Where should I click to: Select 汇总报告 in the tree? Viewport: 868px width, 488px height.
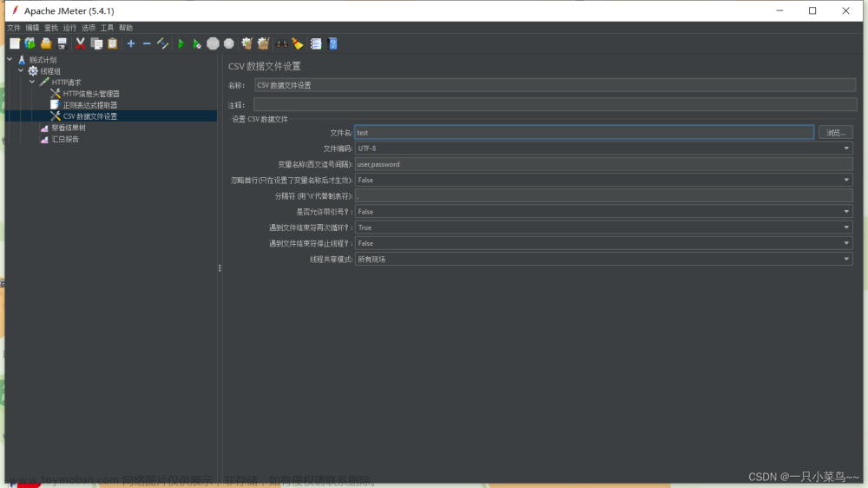tap(65, 140)
